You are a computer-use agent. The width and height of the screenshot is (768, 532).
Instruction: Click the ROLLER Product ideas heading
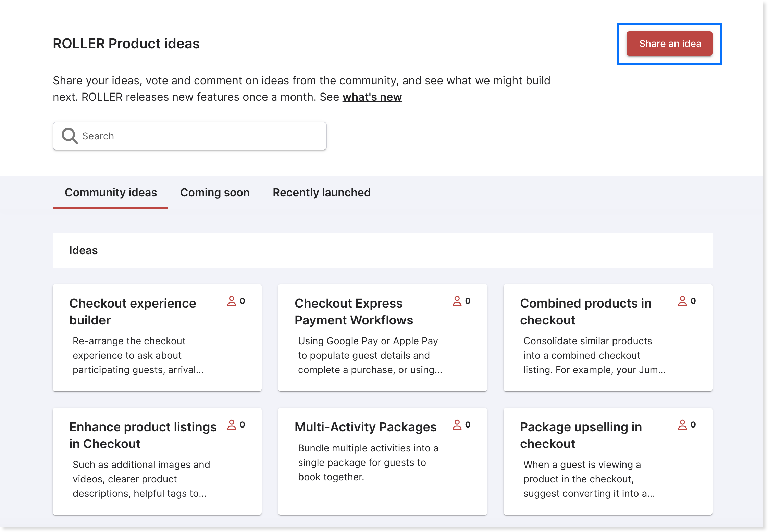[126, 44]
